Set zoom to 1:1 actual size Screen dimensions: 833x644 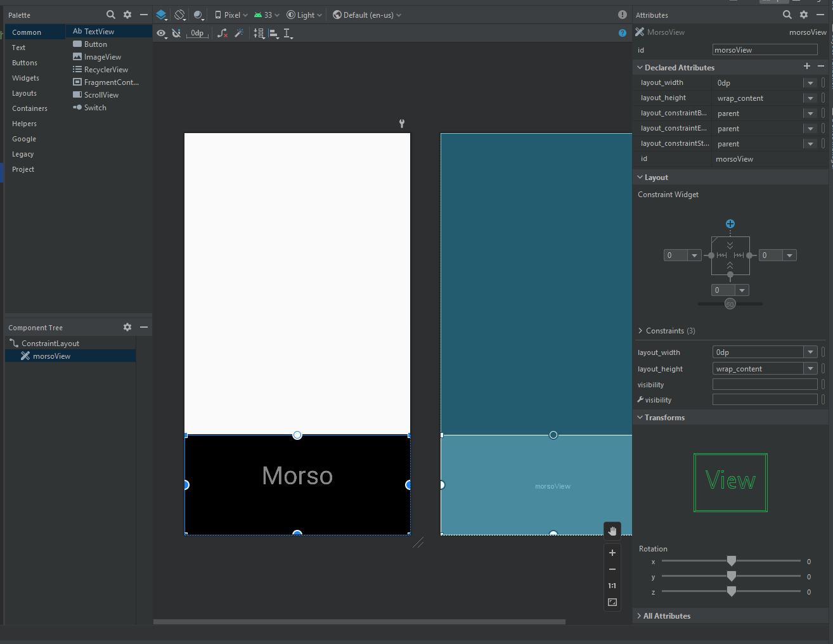(x=612, y=586)
